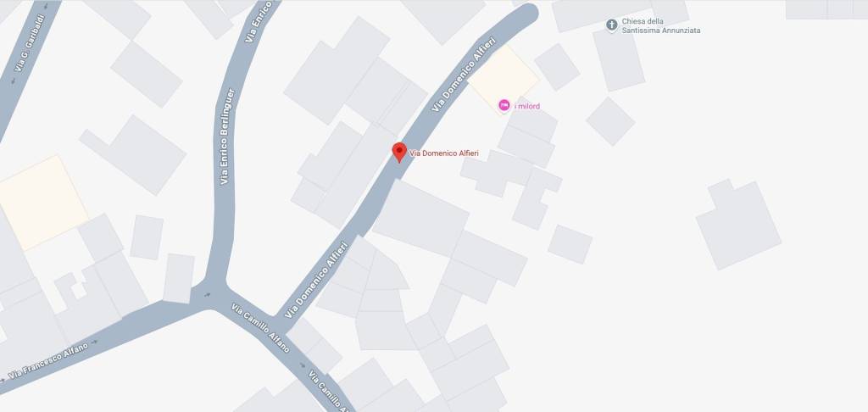Open the Chiesa della Santissima Annunziata label
868x412 pixels.
click(660, 26)
